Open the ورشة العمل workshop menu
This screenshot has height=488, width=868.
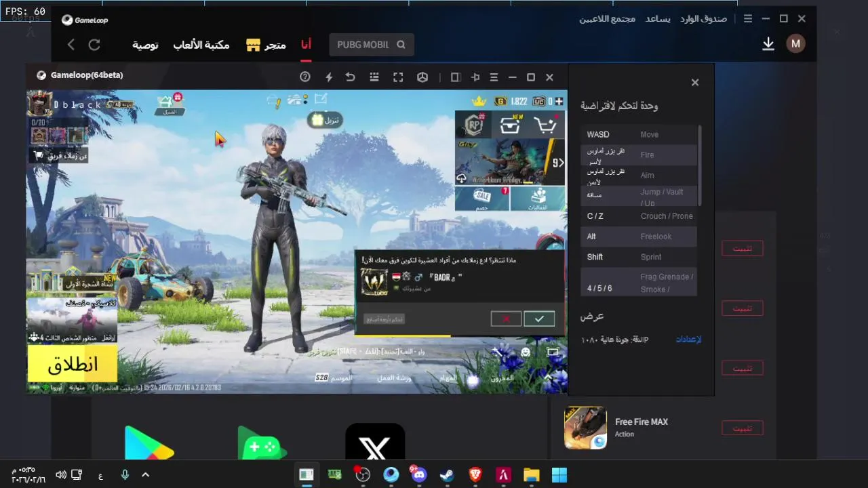394,378
